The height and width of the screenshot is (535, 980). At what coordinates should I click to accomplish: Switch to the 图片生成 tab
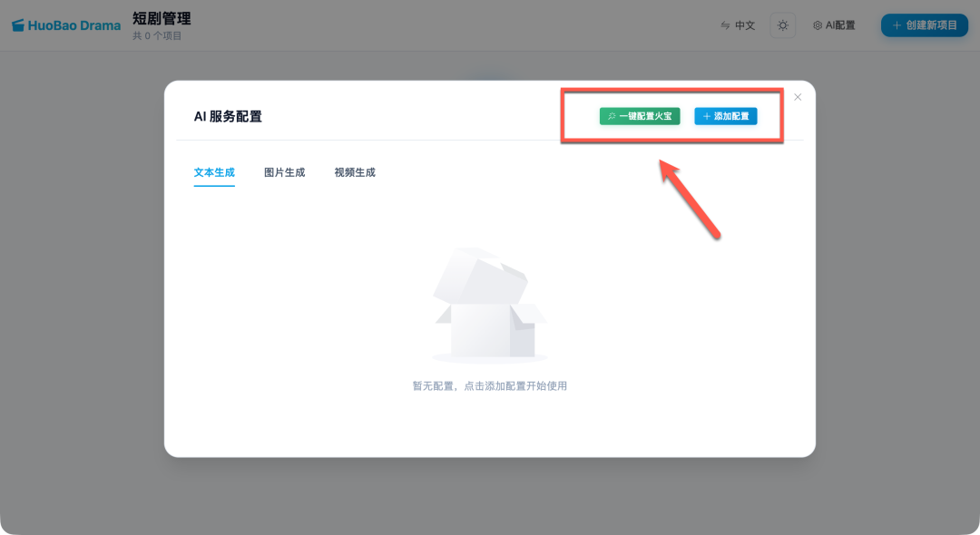(x=283, y=171)
